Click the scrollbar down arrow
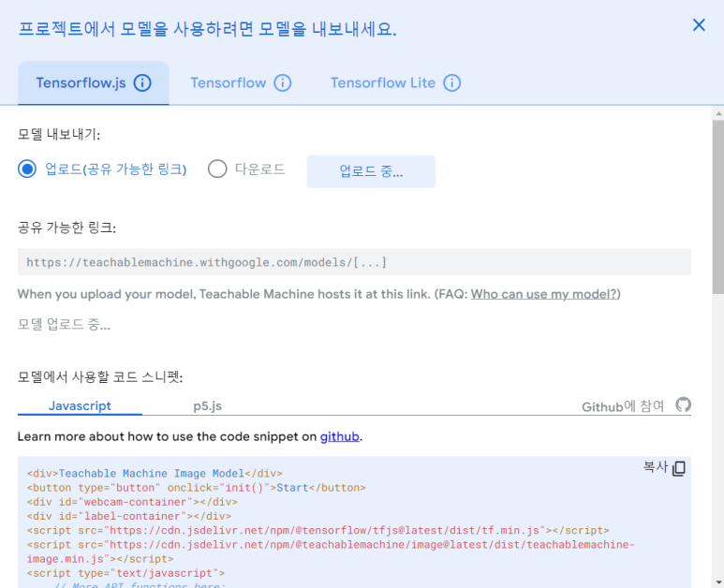Viewport: 724px width, 588px height. (718, 582)
